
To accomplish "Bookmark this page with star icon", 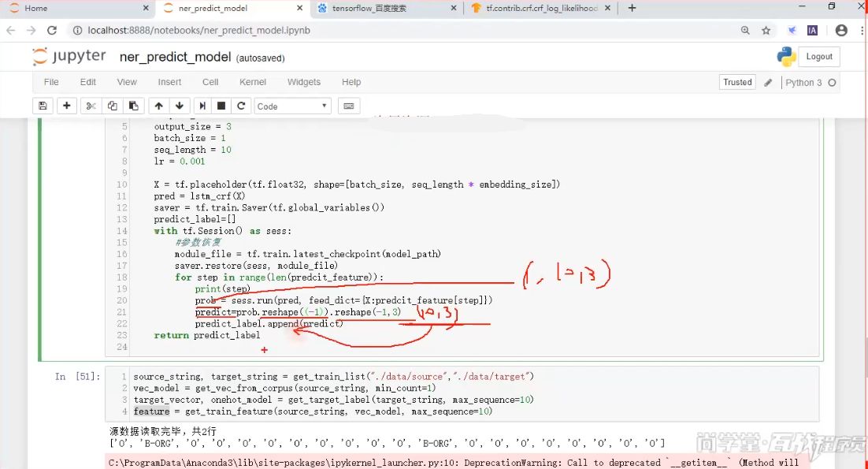I will tap(766, 30).
